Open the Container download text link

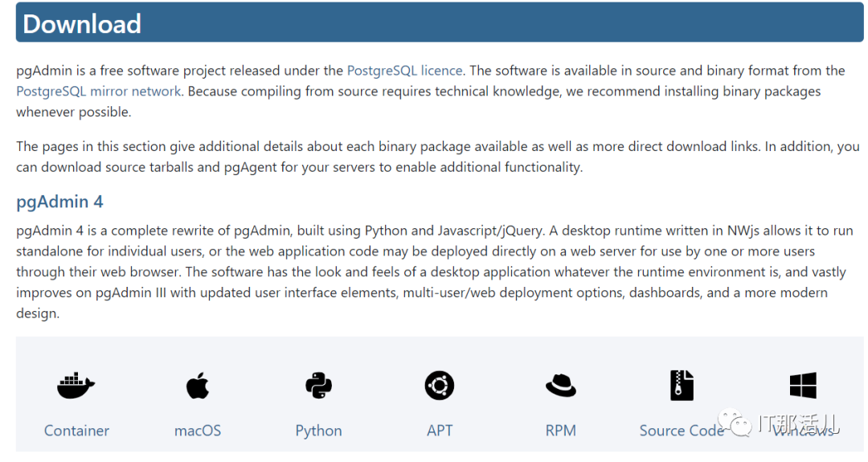(76, 431)
